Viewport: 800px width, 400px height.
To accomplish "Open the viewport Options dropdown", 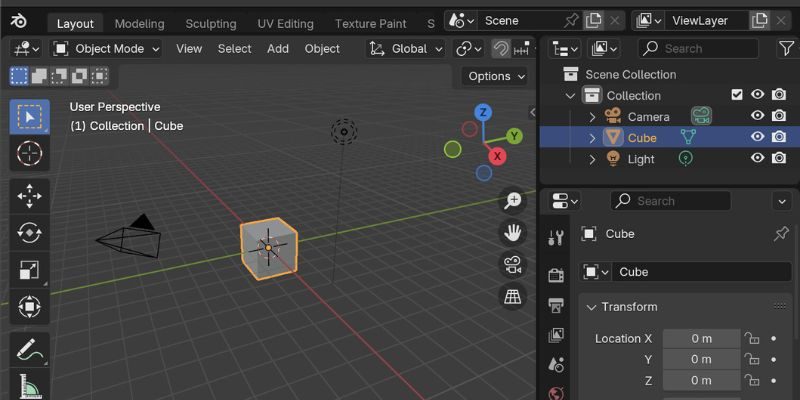I will coord(495,76).
